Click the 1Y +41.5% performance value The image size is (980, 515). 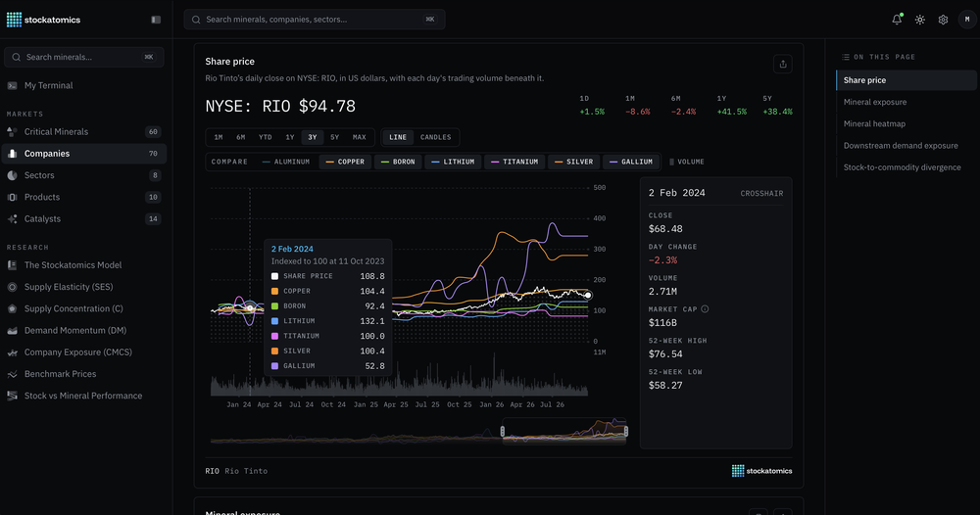(731, 112)
